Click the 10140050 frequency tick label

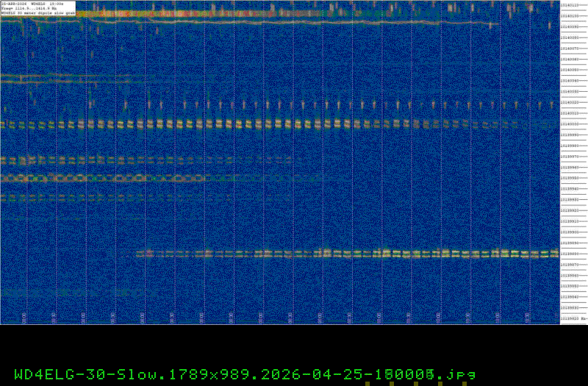570,70
